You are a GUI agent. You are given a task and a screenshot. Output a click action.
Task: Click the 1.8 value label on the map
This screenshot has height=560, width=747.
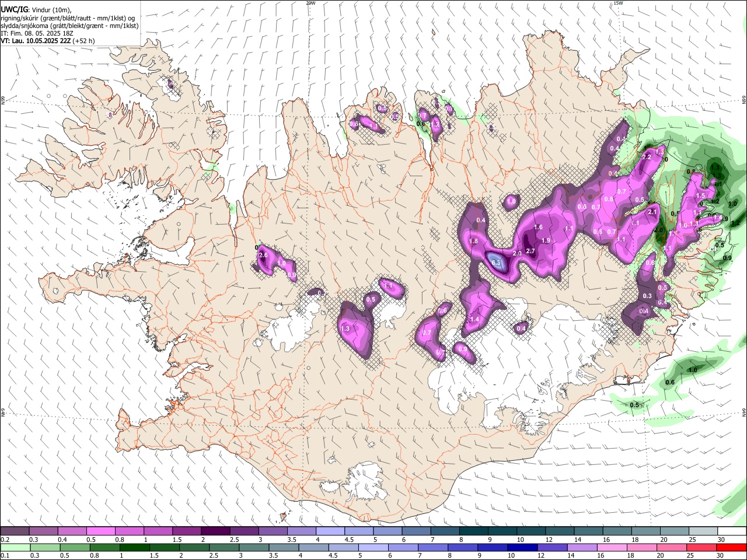point(473,241)
